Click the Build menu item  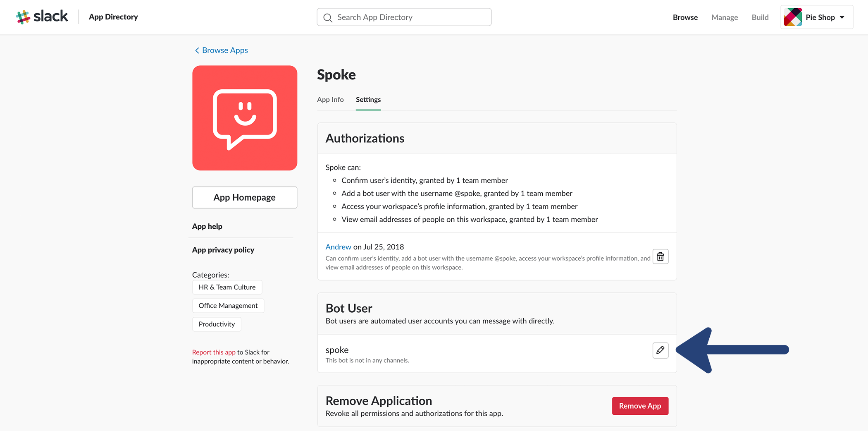coord(760,17)
